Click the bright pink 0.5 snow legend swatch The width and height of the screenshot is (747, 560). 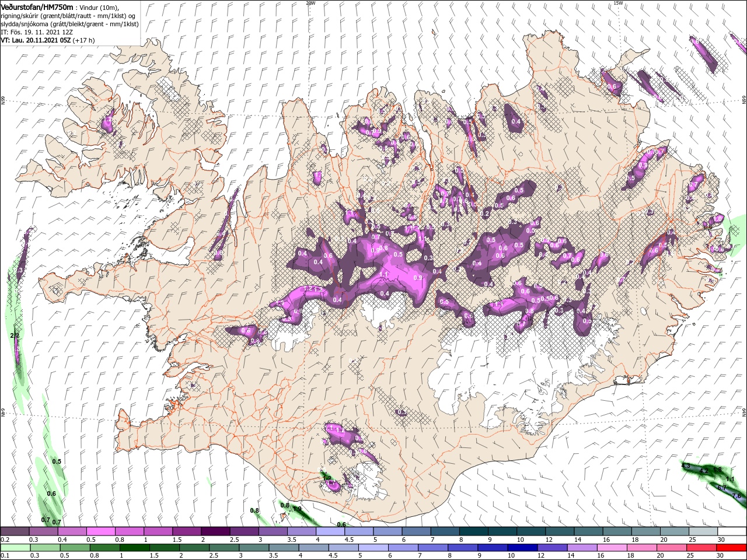click(100, 531)
